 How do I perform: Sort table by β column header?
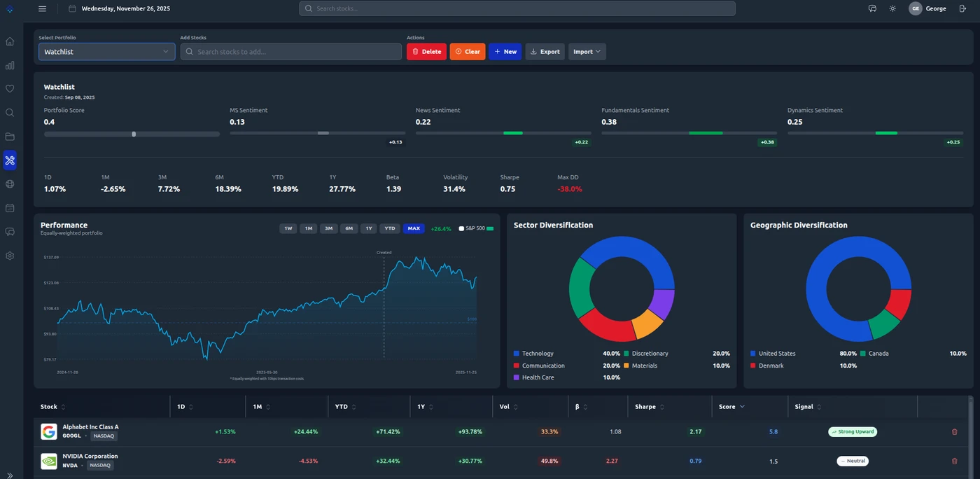click(x=581, y=407)
